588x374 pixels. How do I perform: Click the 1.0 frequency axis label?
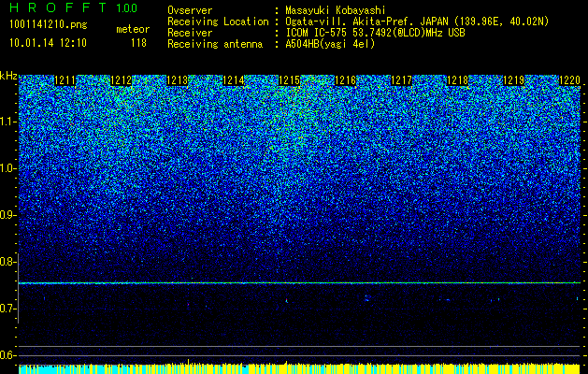tap(8, 168)
